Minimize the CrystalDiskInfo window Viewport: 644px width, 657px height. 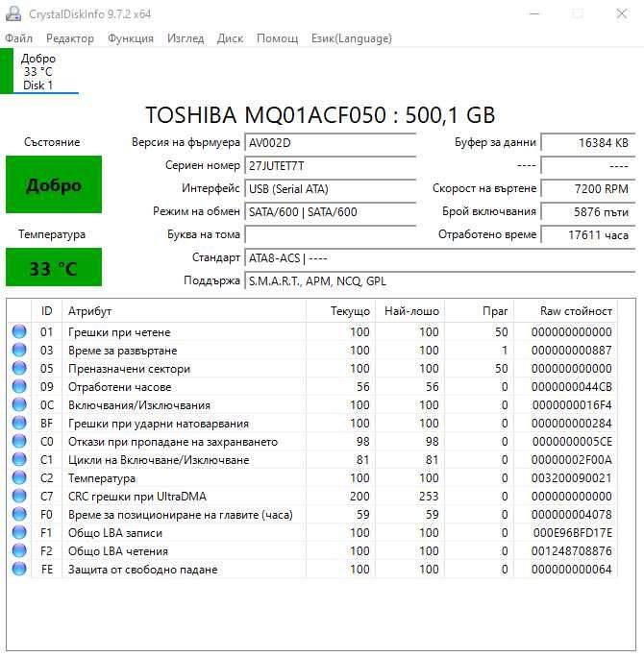534,13
